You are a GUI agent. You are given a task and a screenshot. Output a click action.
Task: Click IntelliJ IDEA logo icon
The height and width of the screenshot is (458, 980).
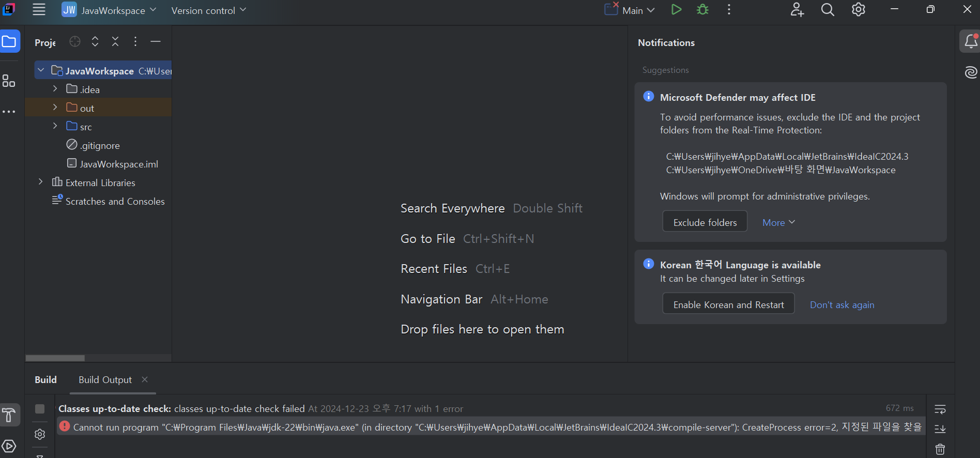pyautogui.click(x=9, y=9)
